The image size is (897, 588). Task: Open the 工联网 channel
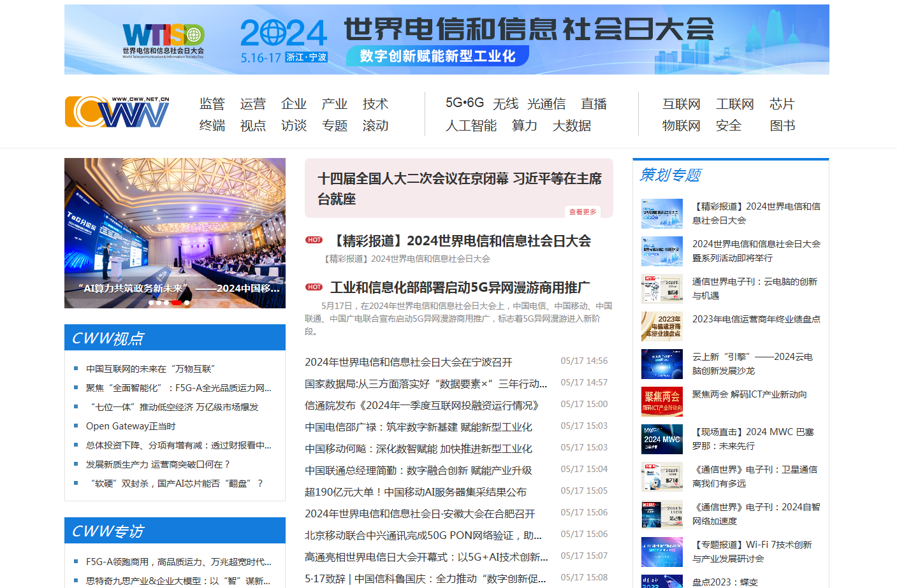click(735, 104)
